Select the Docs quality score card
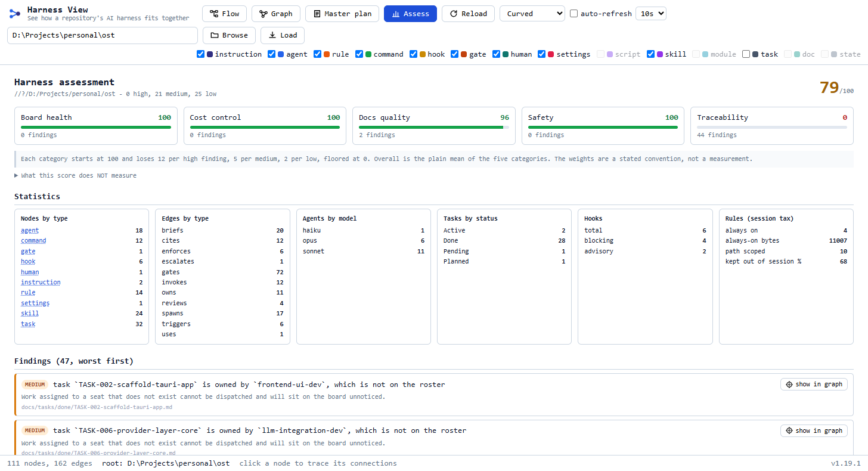This screenshot has height=471, width=868. coord(434,126)
